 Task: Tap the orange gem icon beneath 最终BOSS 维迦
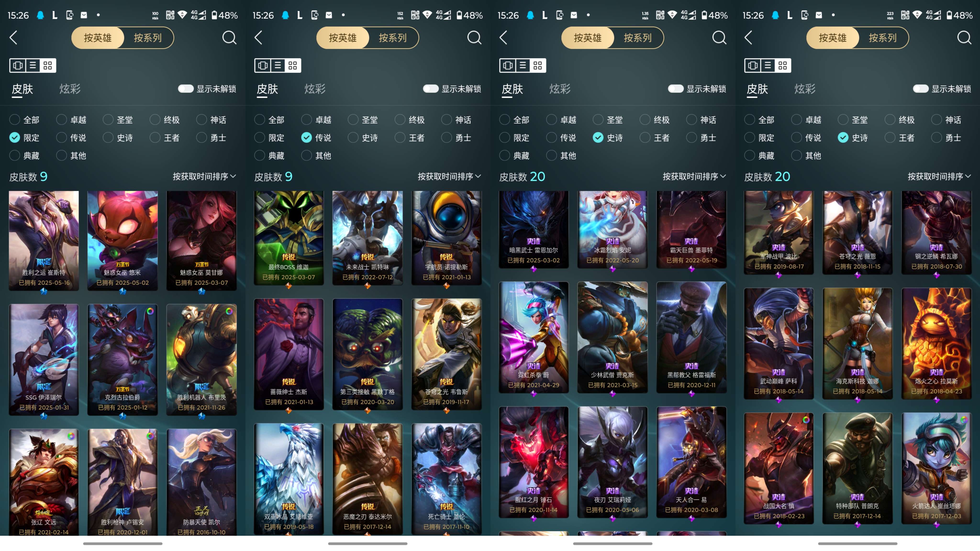tap(289, 286)
